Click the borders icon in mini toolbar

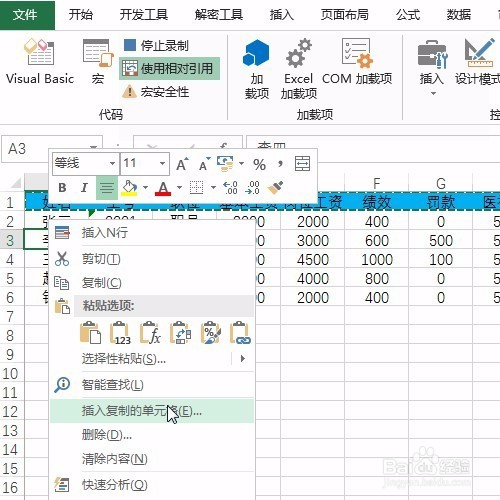click(x=196, y=188)
